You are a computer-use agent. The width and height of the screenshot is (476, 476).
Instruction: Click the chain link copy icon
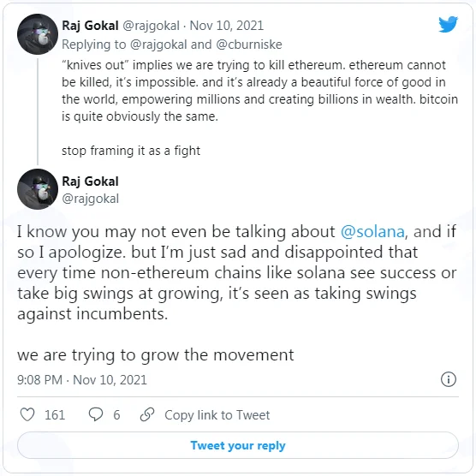point(147,414)
